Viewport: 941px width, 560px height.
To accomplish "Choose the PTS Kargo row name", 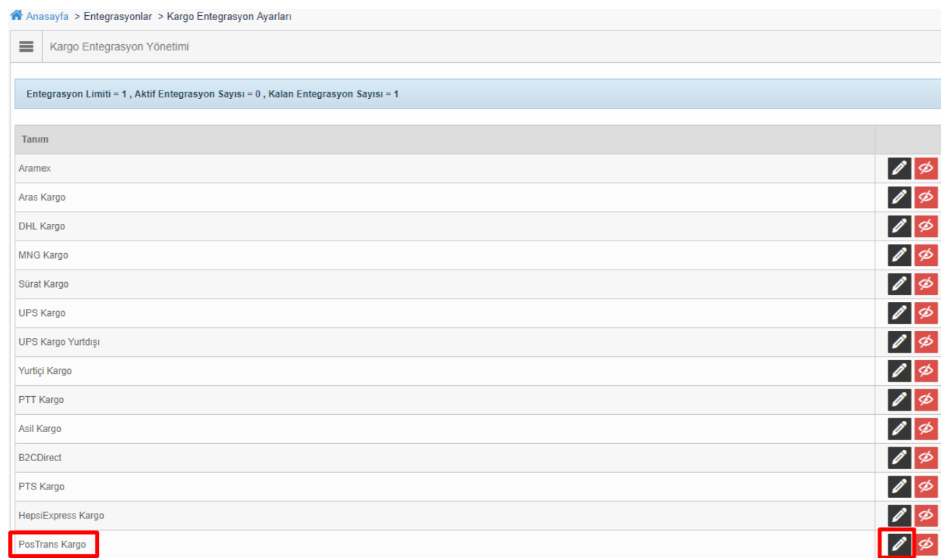I will pyautogui.click(x=41, y=487).
